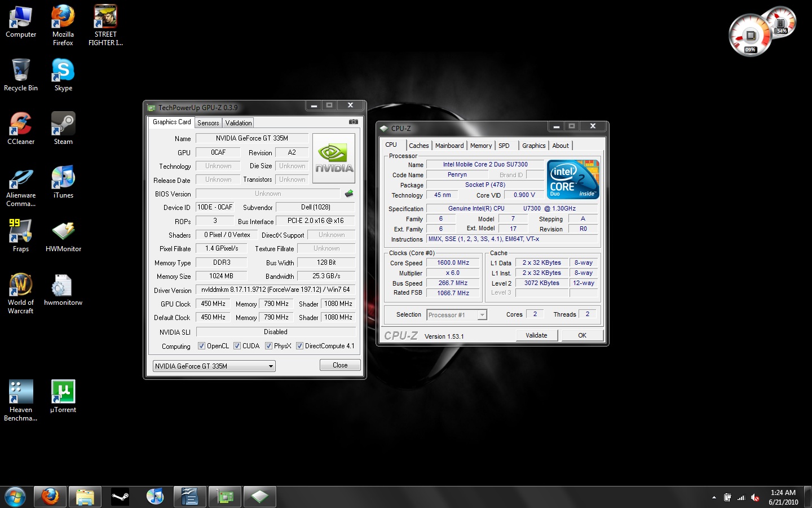
Task: Click the Level 2 cache 3072 KBytes
Action: click(542, 283)
